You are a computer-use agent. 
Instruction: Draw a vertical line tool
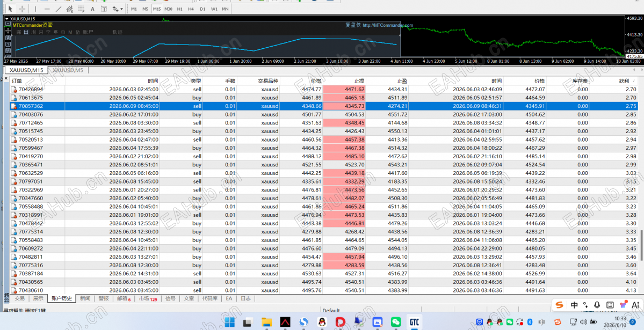click(x=35, y=9)
